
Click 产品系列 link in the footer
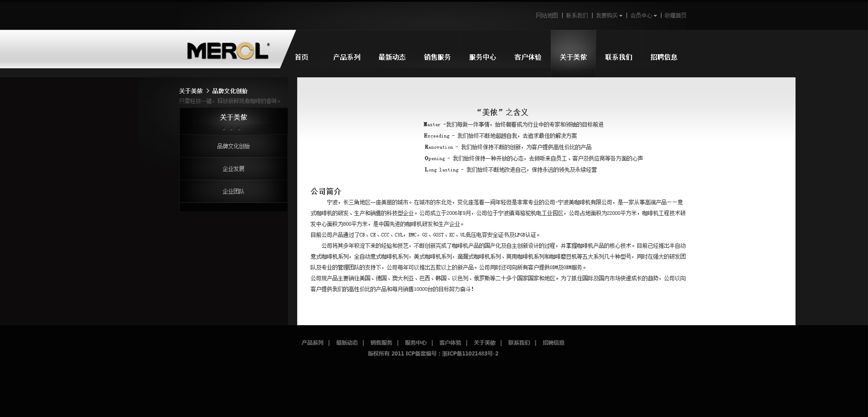coord(312,343)
